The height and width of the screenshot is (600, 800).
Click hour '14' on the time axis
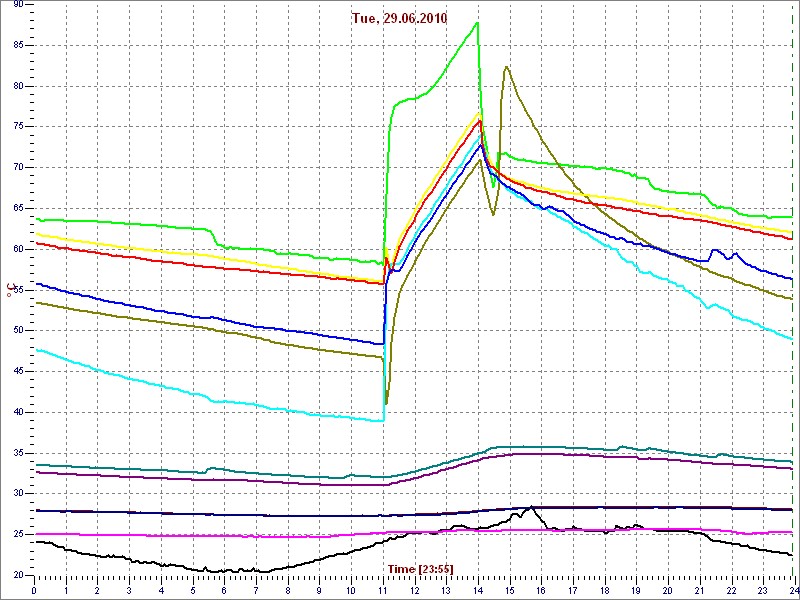(478, 591)
